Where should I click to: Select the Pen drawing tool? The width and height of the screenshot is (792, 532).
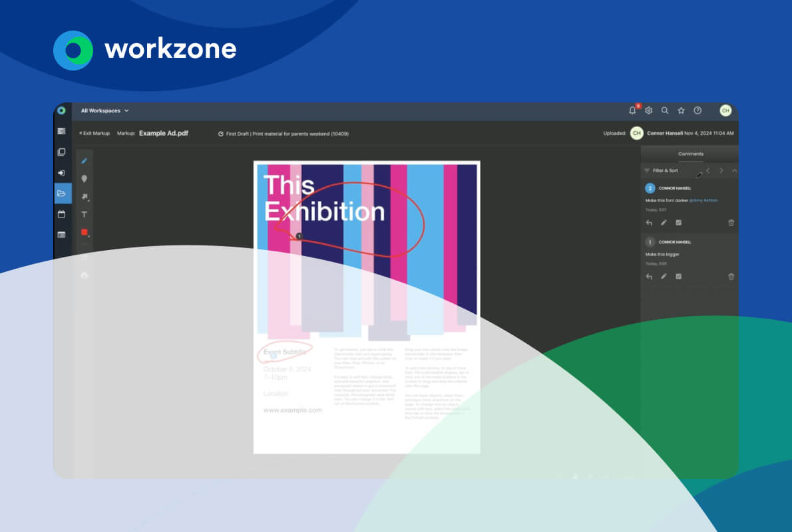84,160
